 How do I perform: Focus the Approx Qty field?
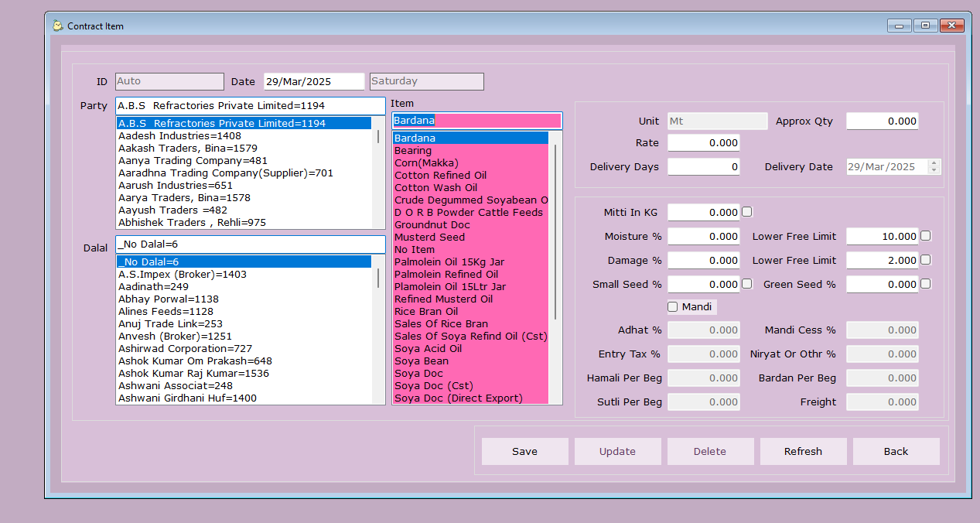click(x=883, y=121)
